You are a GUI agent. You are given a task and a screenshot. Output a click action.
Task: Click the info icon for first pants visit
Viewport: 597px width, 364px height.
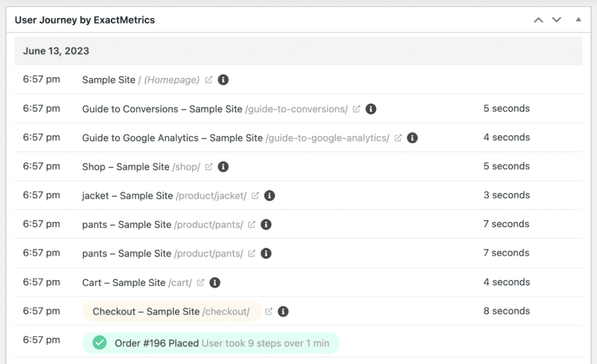(x=266, y=224)
